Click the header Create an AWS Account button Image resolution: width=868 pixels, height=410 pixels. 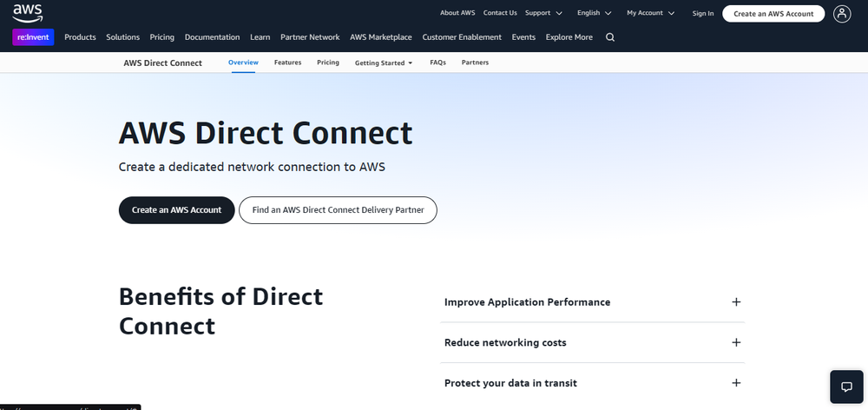pyautogui.click(x=773, y=14)
